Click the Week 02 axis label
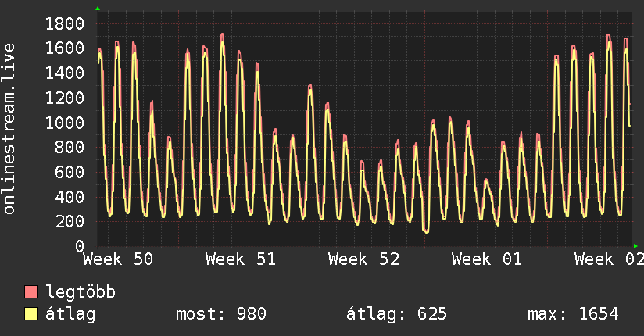Image resolution: width=644 pixels, height=336 pixels. [609, 259]
